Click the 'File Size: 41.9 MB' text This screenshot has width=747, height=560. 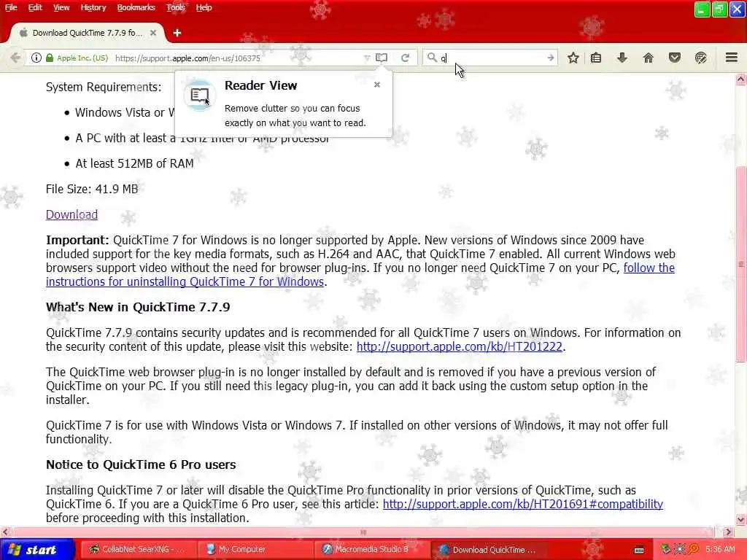[92, 189]
